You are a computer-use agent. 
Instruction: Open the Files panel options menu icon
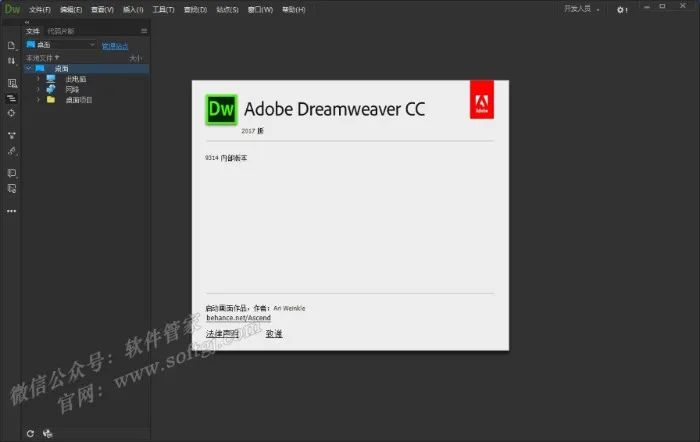coord(144,31)
